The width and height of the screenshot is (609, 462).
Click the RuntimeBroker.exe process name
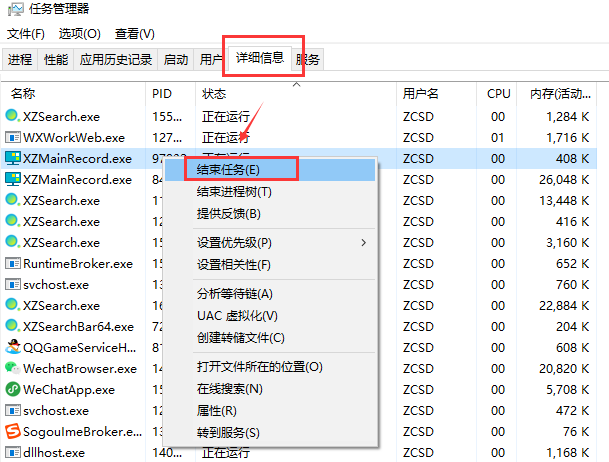point(78,264)
